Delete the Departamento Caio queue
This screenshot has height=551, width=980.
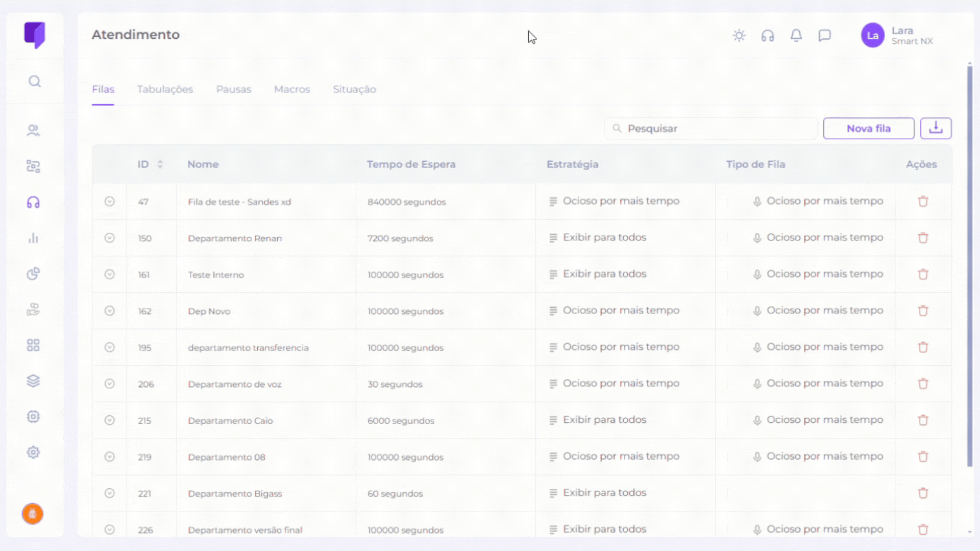tap(923, 420)
